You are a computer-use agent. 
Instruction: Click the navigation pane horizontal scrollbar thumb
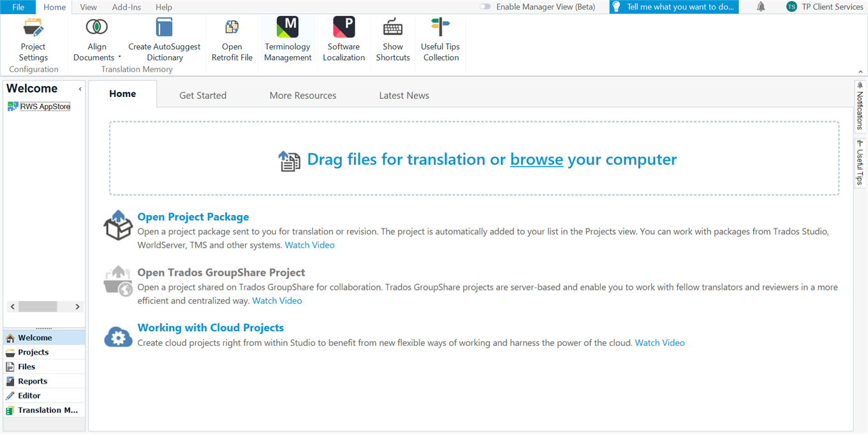(38, 307)
